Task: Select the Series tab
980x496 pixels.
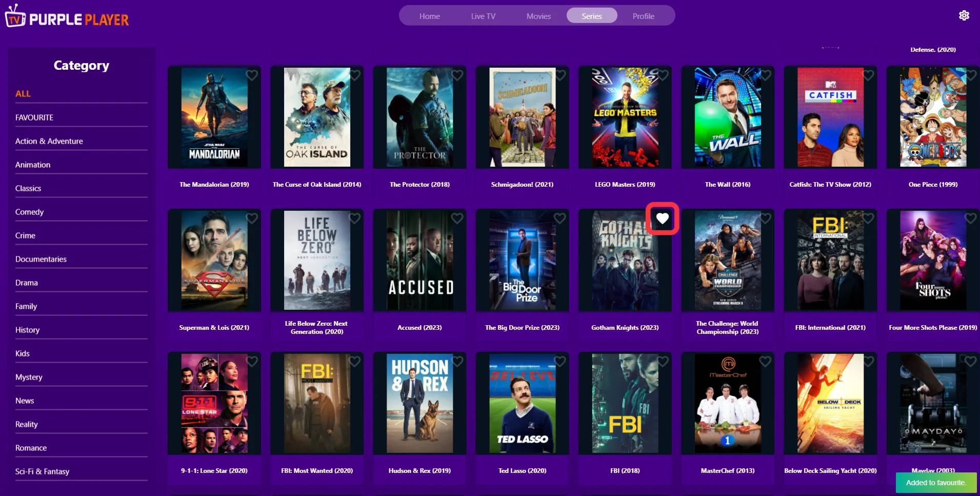Action: click(592, 16)
